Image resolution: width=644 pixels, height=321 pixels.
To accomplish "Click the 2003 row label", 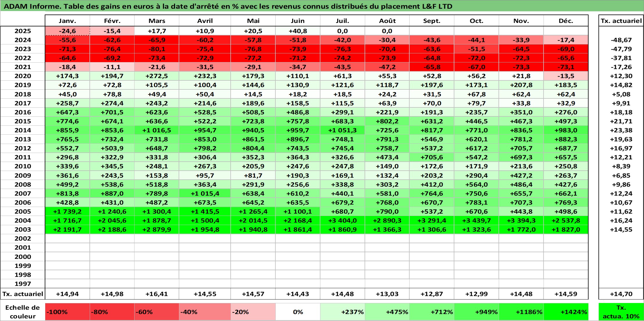I will [x=23, y=230].
